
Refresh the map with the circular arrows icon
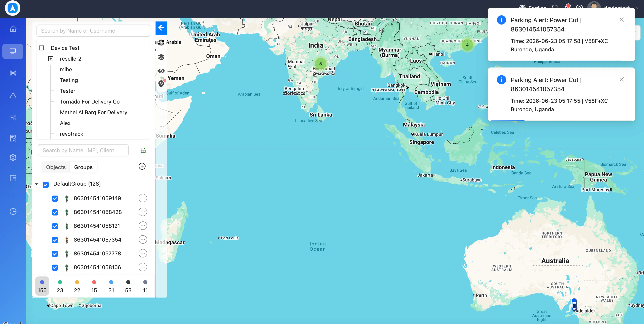click(161, 42)
